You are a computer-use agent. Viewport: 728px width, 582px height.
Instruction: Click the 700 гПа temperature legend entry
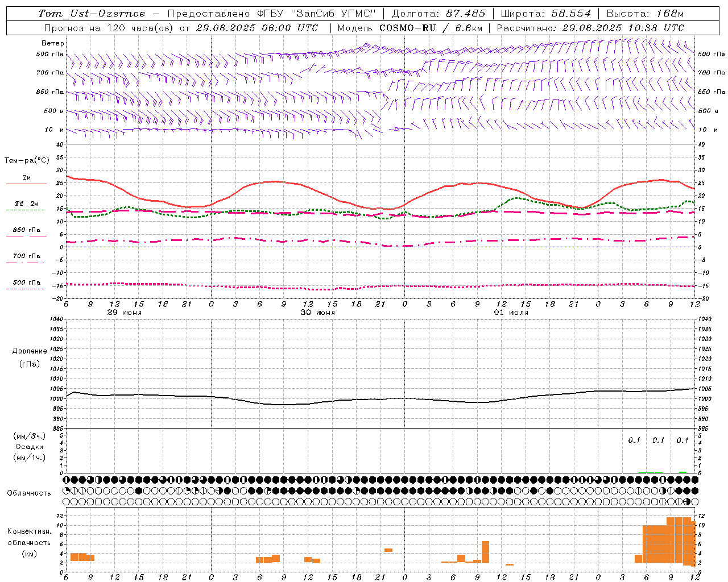[27, 256]
